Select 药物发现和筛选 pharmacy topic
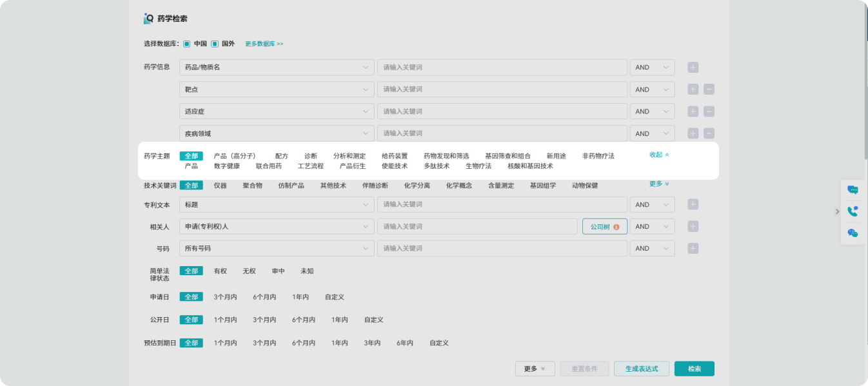This screenshot has height=386, width=868. click(x=446, y=156)
